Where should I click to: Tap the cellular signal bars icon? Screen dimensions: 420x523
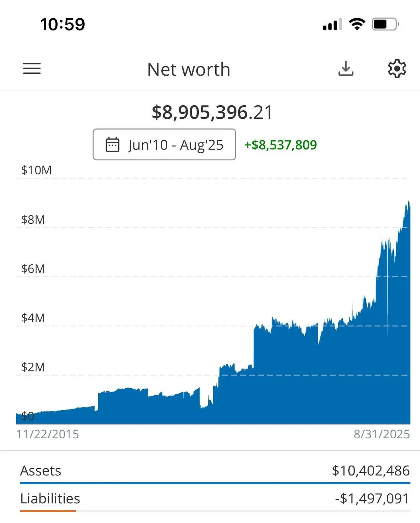(332, 25)
